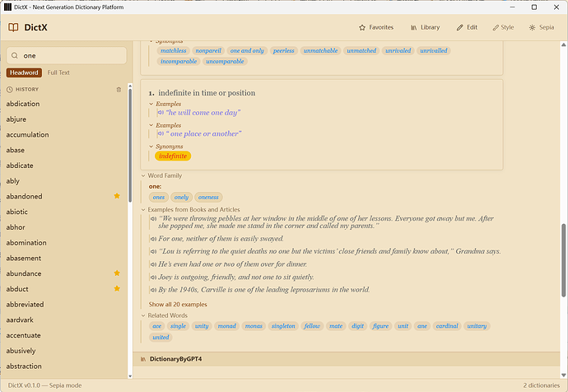Image resolution: width=568 pixels, height=392 pixels.
Task: Toggle the Sepia theme mode
Action: [542, 27]
